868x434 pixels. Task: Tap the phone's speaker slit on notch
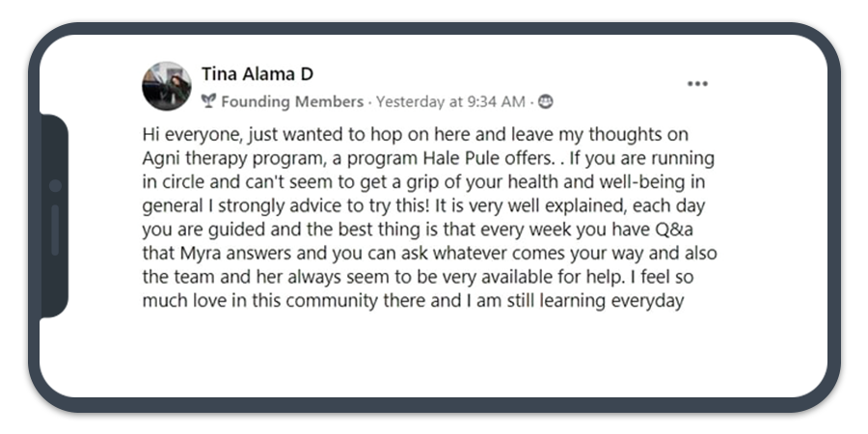click(x=54, y=230)
